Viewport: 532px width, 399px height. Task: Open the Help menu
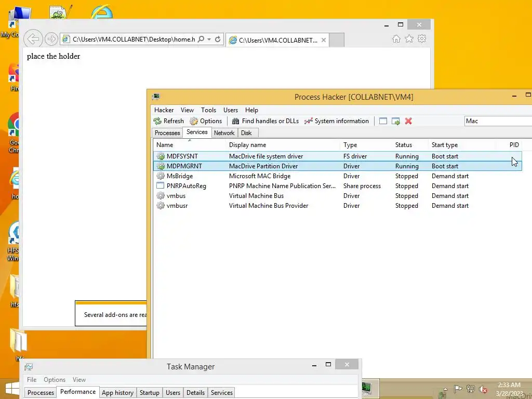[x=252, y=110]
